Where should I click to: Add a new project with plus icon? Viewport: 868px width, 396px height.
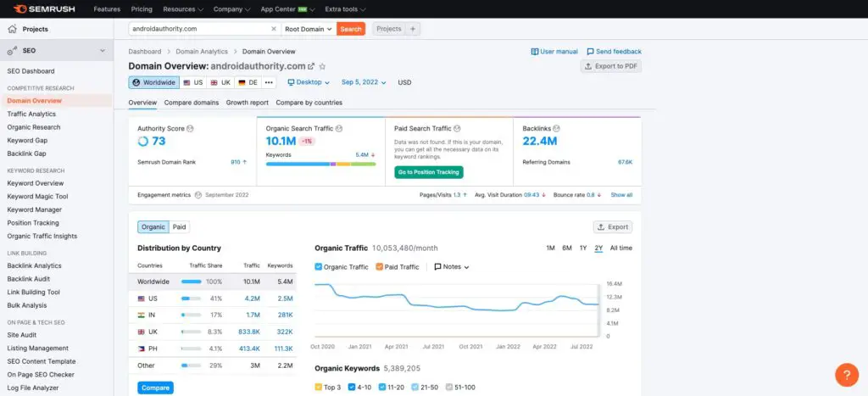[413, 29]
